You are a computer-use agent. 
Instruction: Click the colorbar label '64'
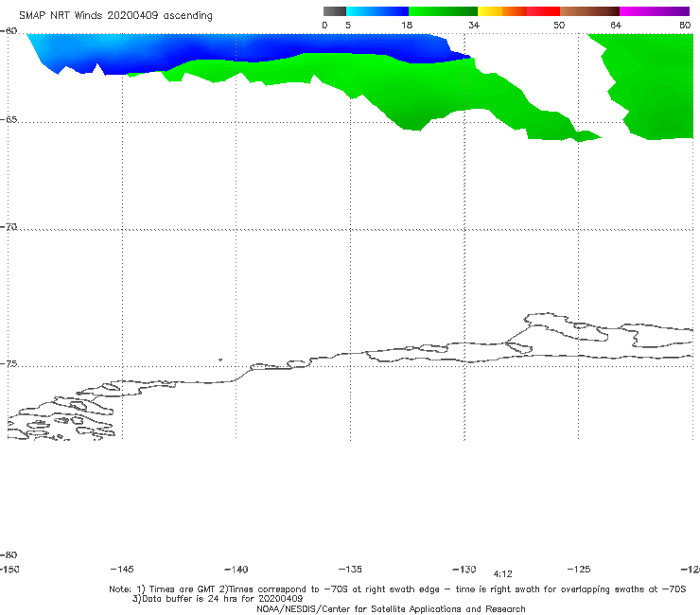pyautogui.click(x=616, y=26)
